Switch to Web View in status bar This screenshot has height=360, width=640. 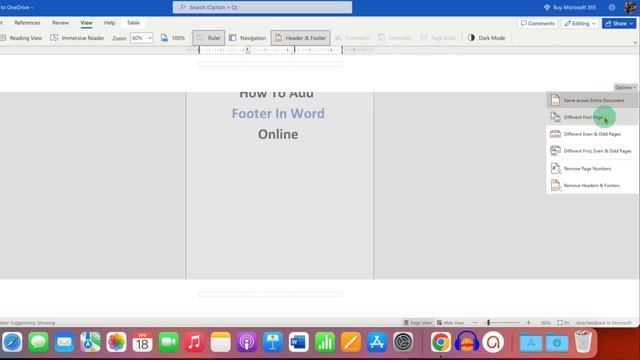450,322
